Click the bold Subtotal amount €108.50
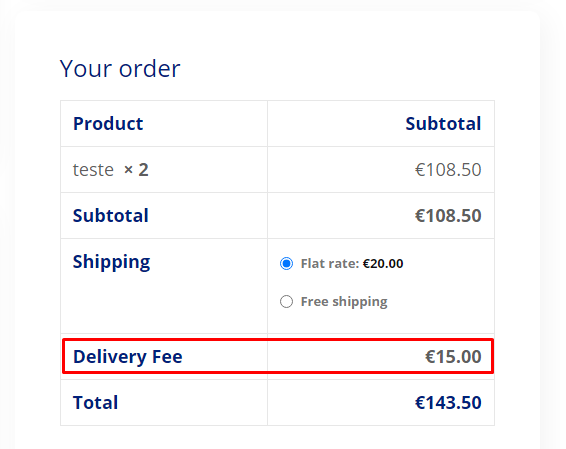This screenshot has width=566, height=449. [448, 215]
